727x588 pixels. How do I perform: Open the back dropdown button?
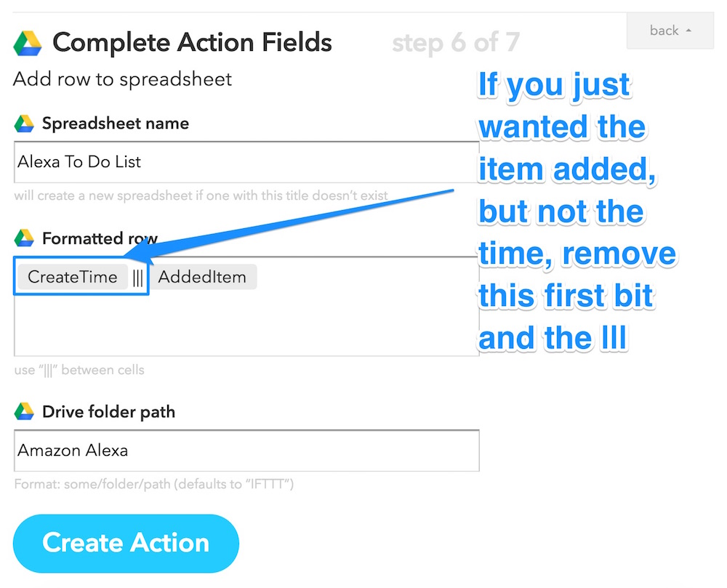(x=670, y=31)
